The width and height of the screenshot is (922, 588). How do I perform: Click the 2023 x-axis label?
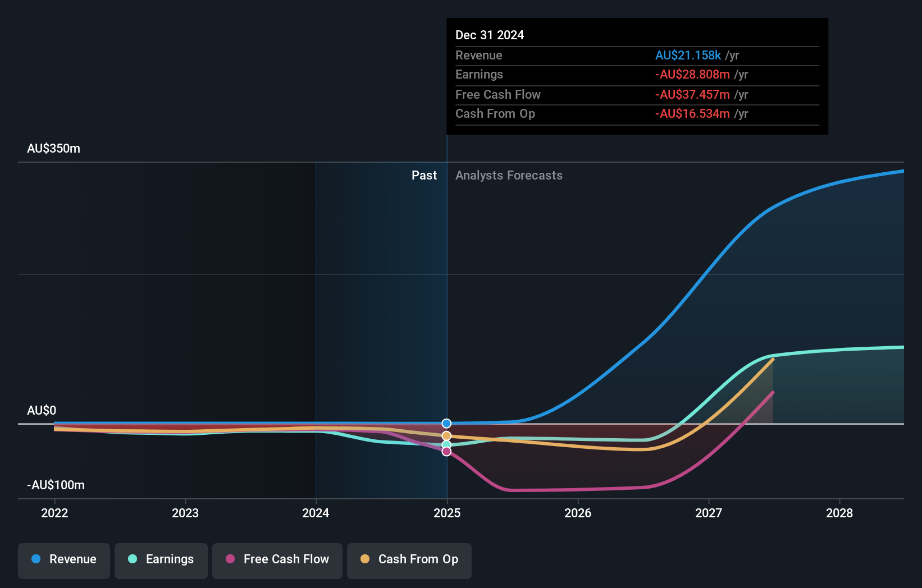coord(185,513)
